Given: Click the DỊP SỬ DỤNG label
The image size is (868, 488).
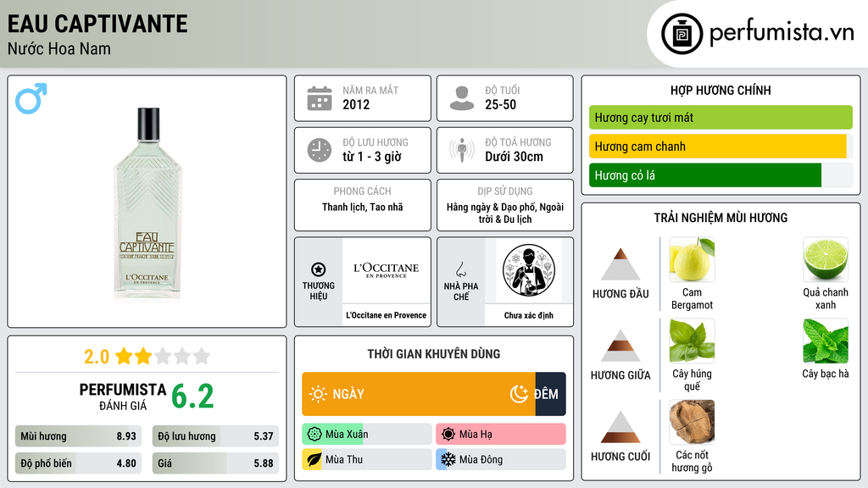Looking at the screenshot, I should [505, 191].
